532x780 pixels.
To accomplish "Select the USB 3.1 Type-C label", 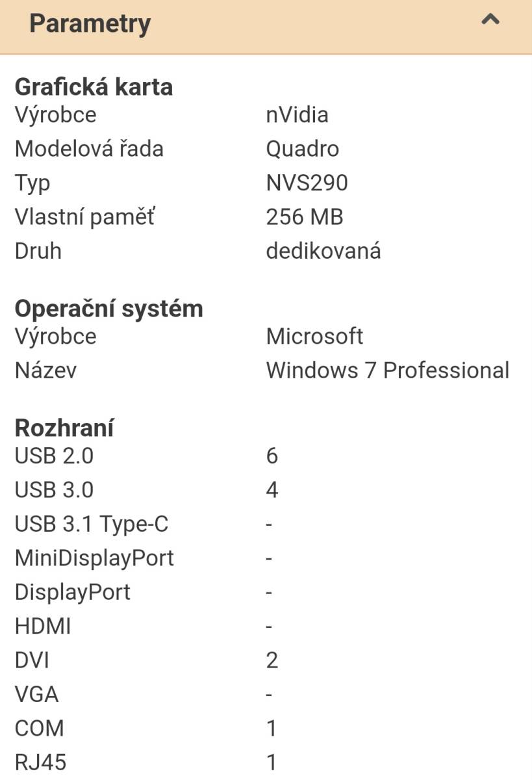I will [92, 525].
